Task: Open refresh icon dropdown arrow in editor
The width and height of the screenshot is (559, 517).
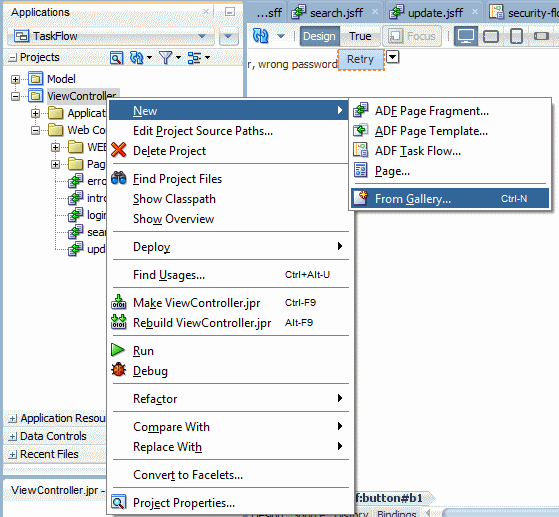Action: point(281,36)
